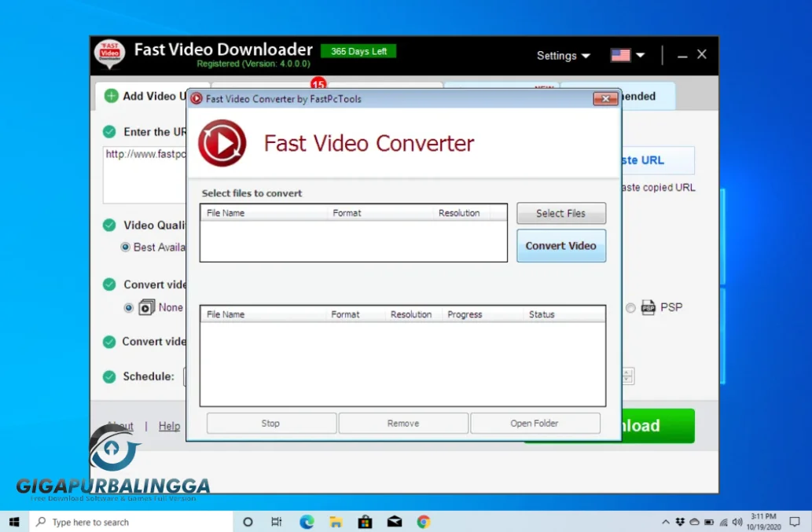Open the Help link
The height and width of the screenshot is (532, 812).
pos(169,426)
